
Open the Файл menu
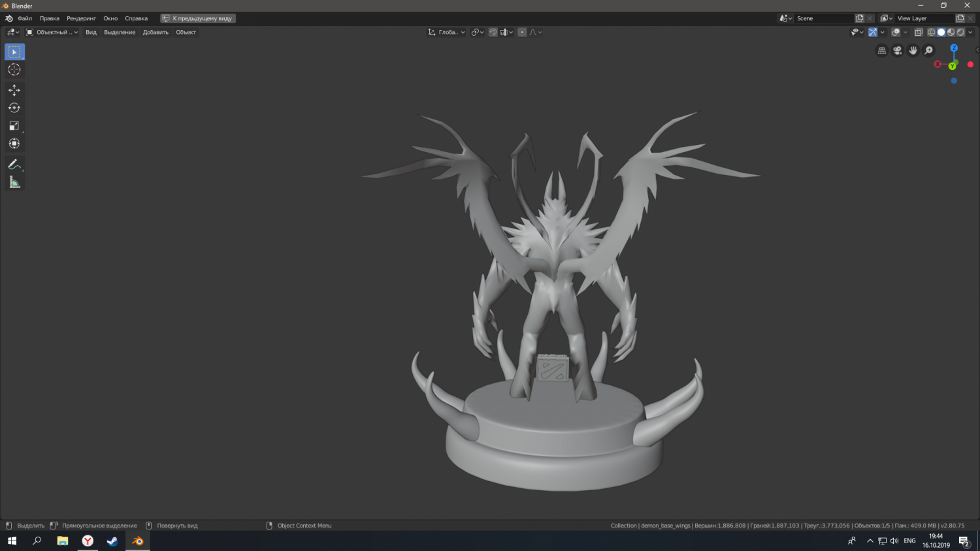25,18
